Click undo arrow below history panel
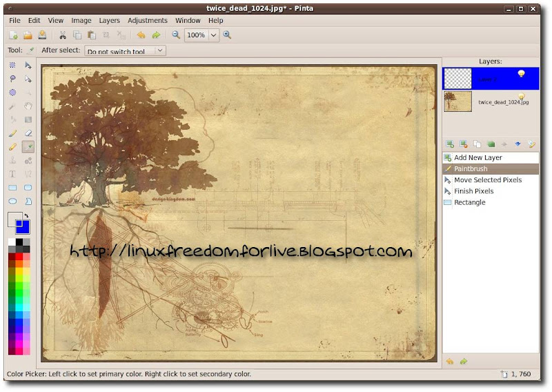This screenshot has height=392, width=552. pos(450,362)
